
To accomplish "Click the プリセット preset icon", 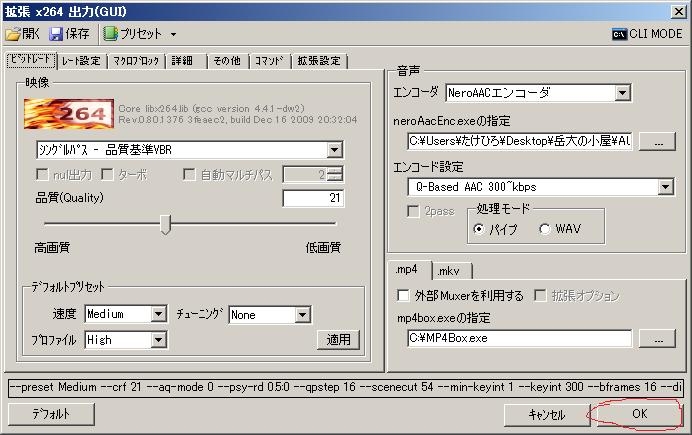I will click(110, 34).
